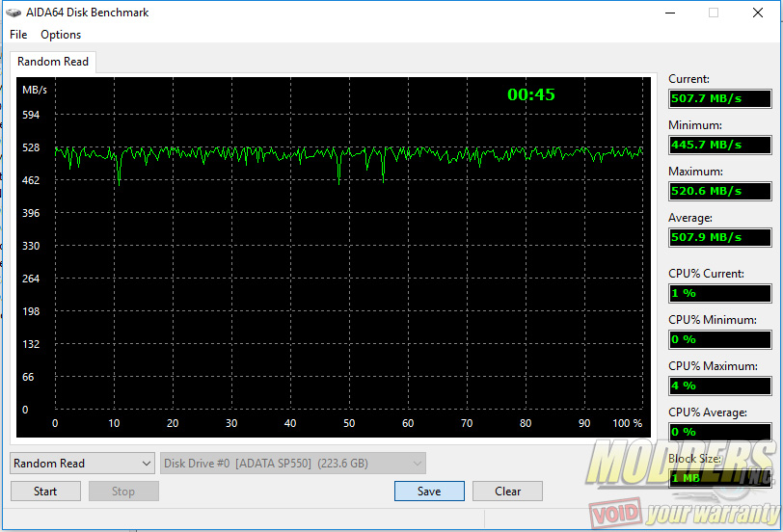This screenshot has width=783, height=532.
Task: Open the Options menu
Action: click(61, 35)
